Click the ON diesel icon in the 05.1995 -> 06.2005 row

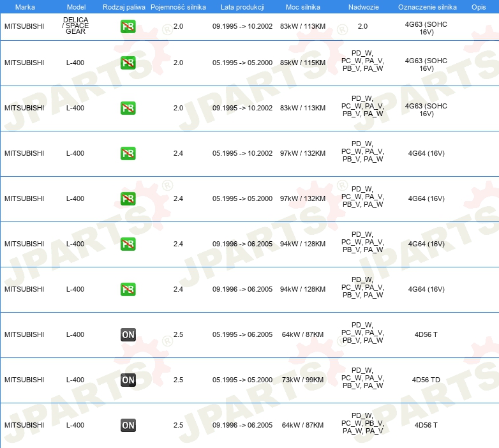click(x=128, y=335)
